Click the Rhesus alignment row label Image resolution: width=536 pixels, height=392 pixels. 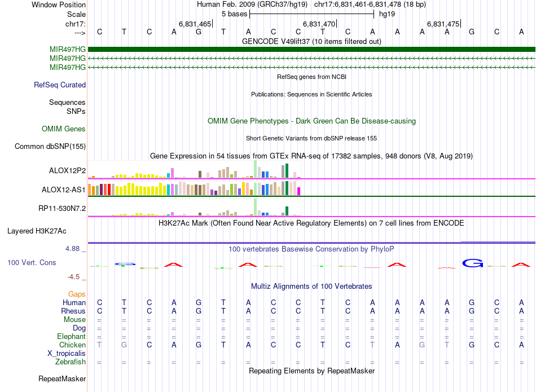[73, 311]
